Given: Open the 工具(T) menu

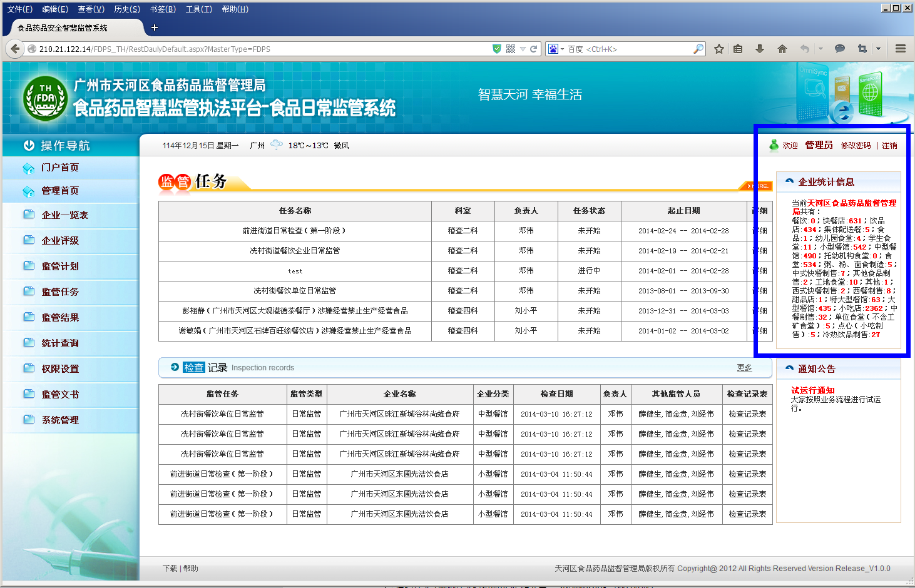Looking at the screenshot, I should [198, 9].
